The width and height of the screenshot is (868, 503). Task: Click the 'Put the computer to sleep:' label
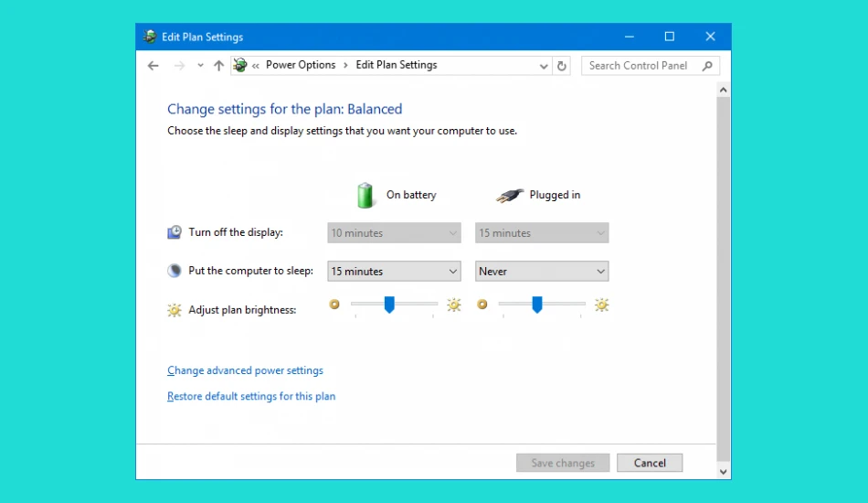click(250, 271)
